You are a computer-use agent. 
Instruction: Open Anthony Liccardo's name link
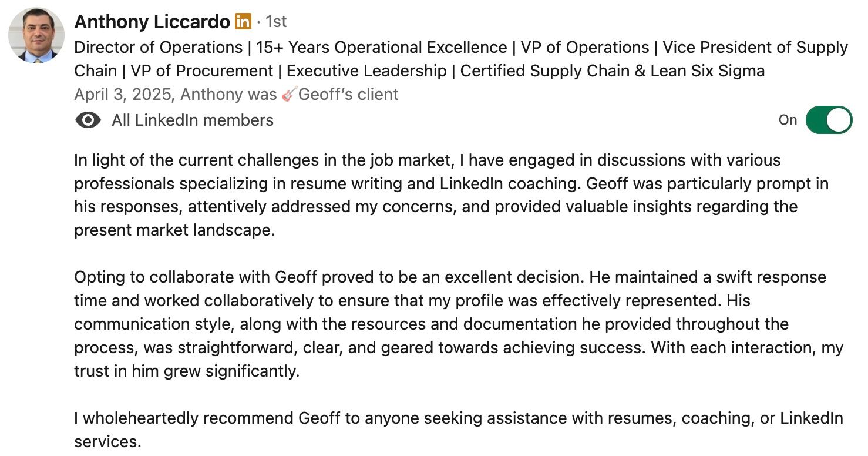[x=152, y=22]
